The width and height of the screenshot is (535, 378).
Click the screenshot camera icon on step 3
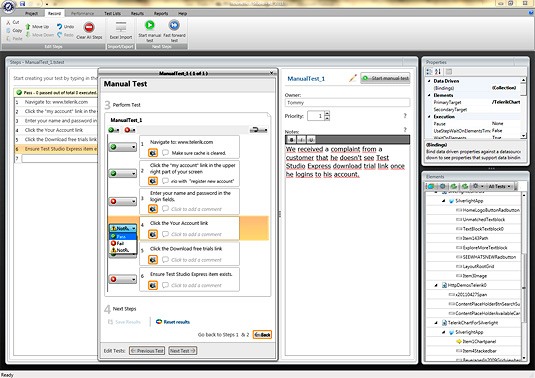(x=153, y=209)
